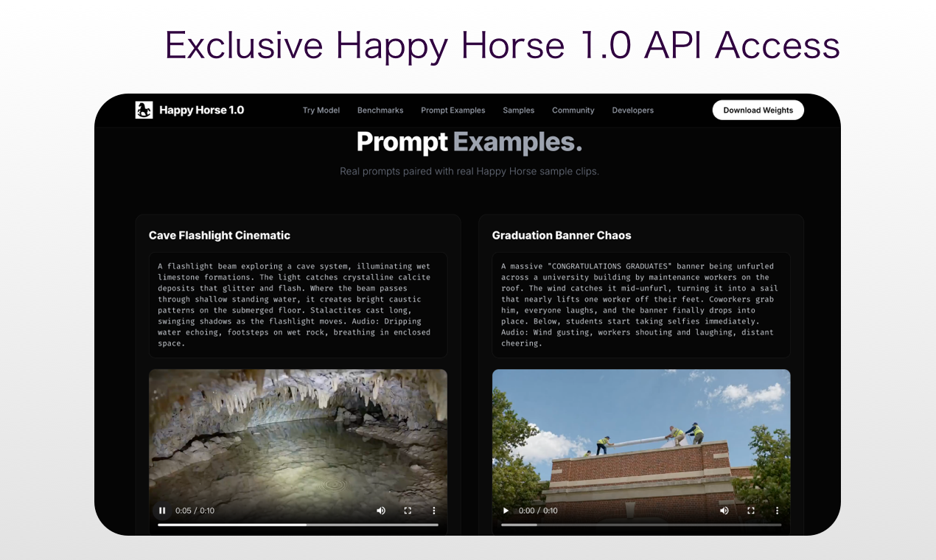Enter fullscreen on the cave video
This screenshot has height=560, width=936.
[408, 510]
